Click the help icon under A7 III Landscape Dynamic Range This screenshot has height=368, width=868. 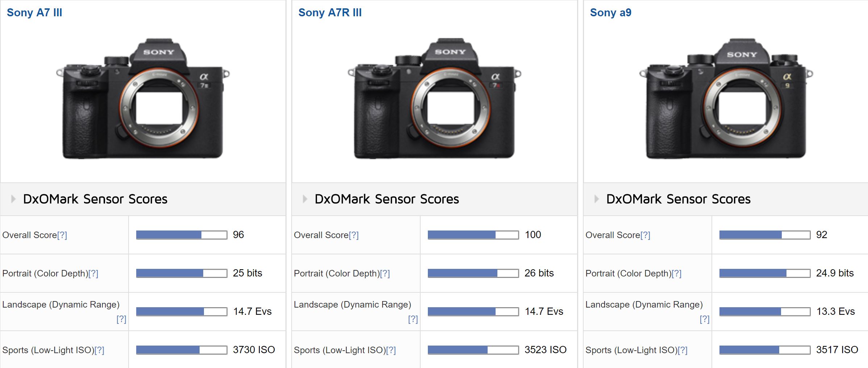coord(121,319)
